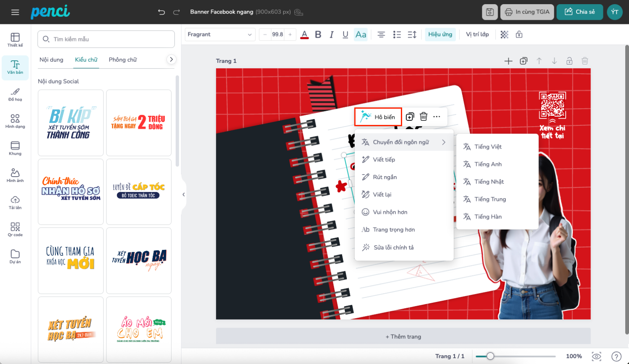This screenshot has height=364, width=629.
Task: Add a new page with plus icon
Action: pyautogui.click(x=508, y=61)
